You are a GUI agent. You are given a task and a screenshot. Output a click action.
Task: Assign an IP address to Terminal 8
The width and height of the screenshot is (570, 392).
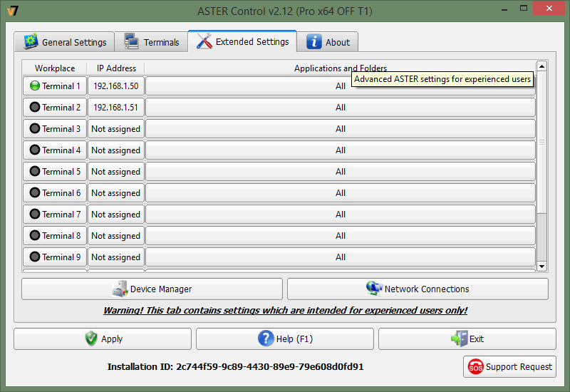116,236
